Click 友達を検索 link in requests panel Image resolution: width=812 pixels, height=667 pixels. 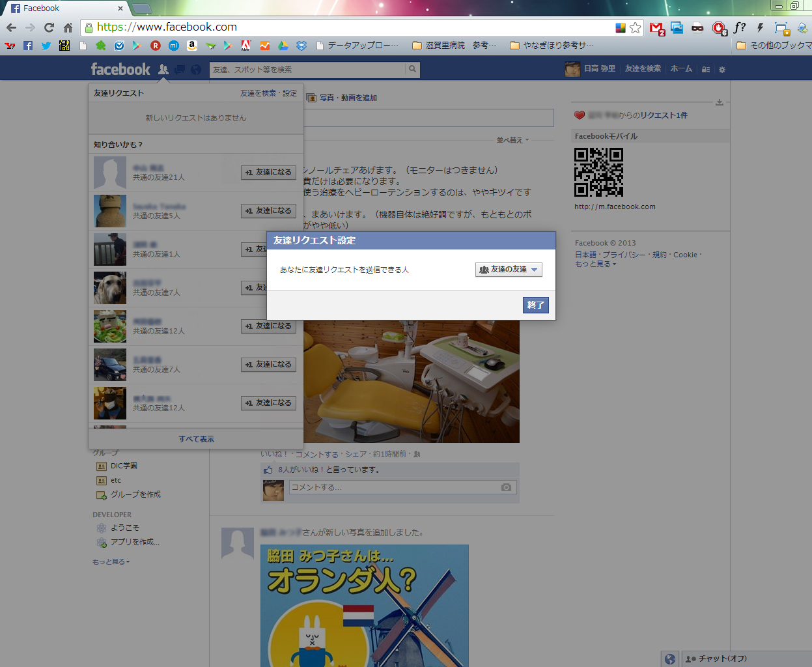point(258,93)
